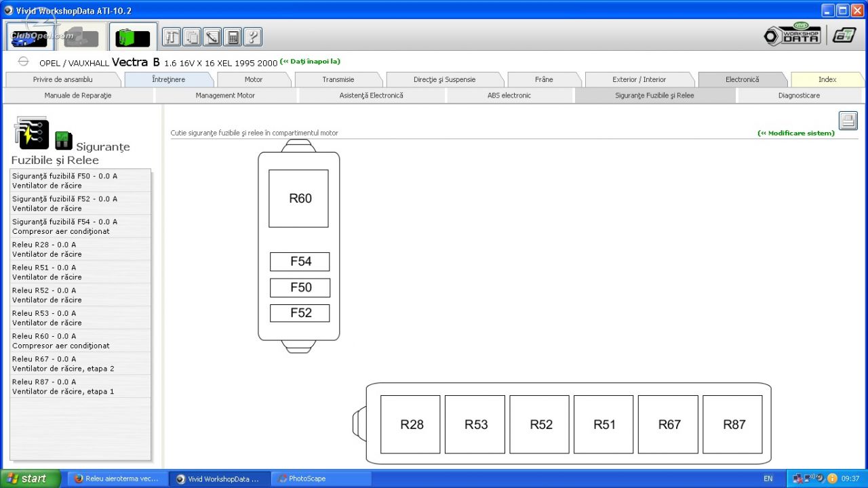Screen dimensions: 868x488
Task: Open the Direcție și Suspensie tab
Action: click(x=445, y=79)
